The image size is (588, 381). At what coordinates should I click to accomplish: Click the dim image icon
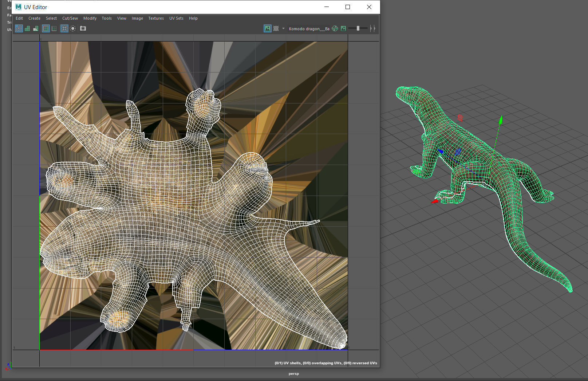(343, 28)
